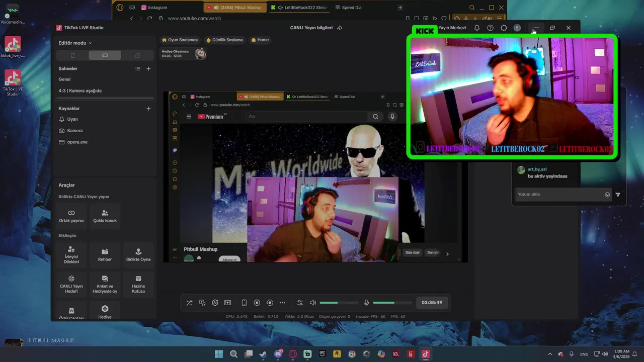Open CANLI Yayın bilgileri
Screen dimensions: 644x362
pos(311,28)
